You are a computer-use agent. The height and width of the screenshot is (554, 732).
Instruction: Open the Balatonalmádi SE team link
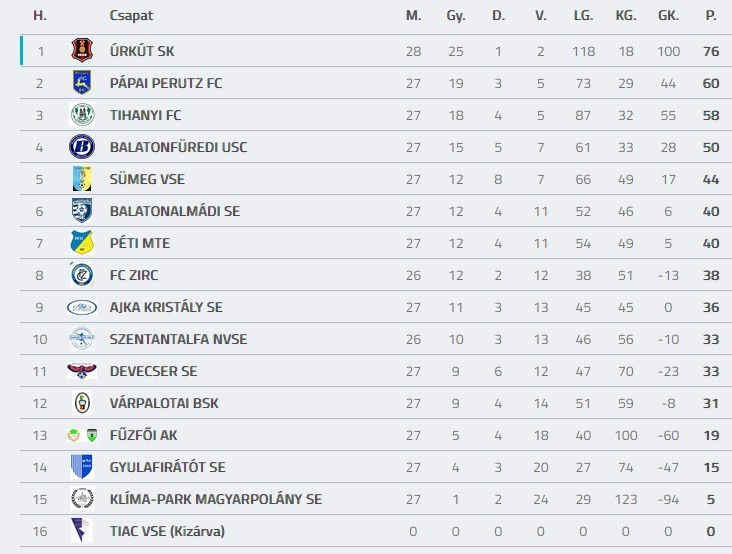(x=174, y=211)
